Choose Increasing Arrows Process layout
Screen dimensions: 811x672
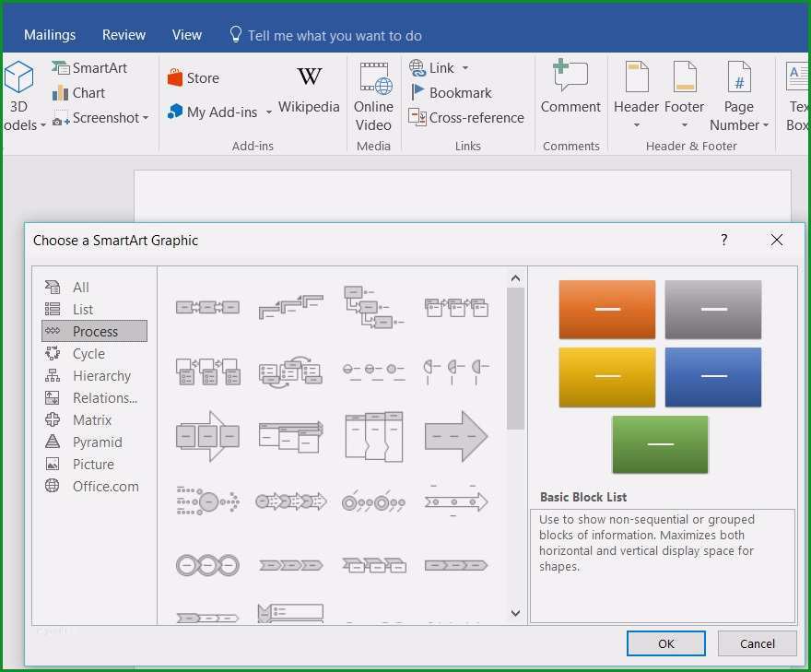click(290, 436)
